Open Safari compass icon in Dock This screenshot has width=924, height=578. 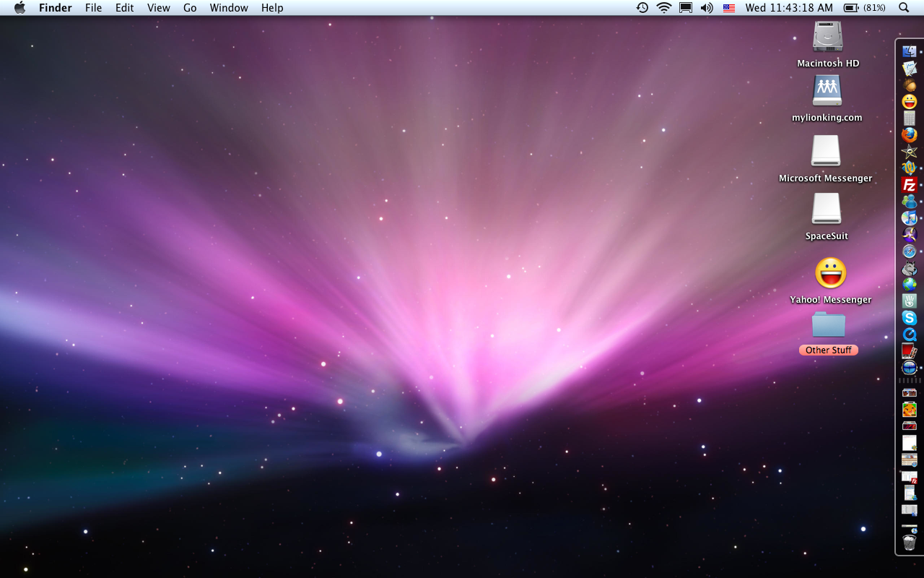pyautogui.click(x=909, y=251)
